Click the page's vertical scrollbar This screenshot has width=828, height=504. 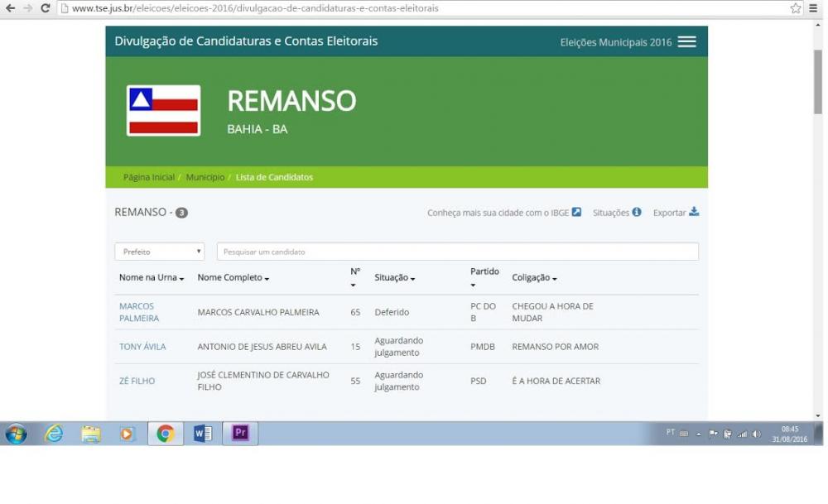(x=818, y=83)
